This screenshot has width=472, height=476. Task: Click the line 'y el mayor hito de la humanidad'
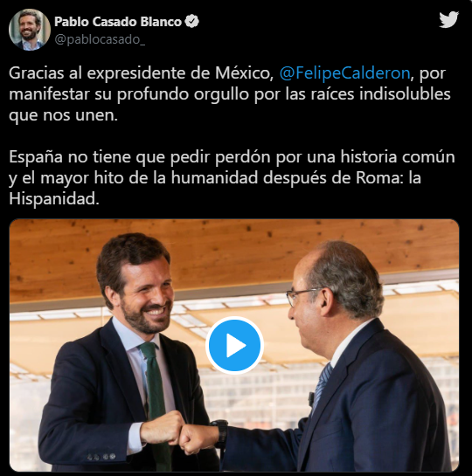tap(215, 178)
